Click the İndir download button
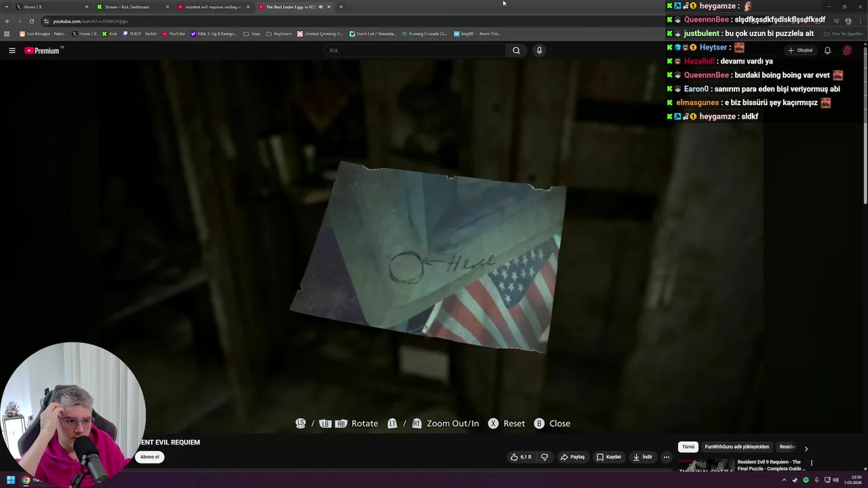The height and width of the screenshot is (488, 868). [642, 457]
